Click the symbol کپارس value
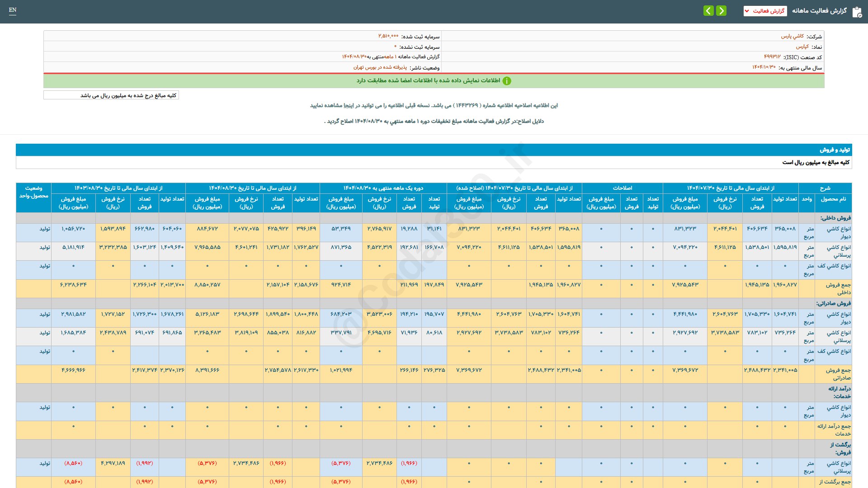 802,47
